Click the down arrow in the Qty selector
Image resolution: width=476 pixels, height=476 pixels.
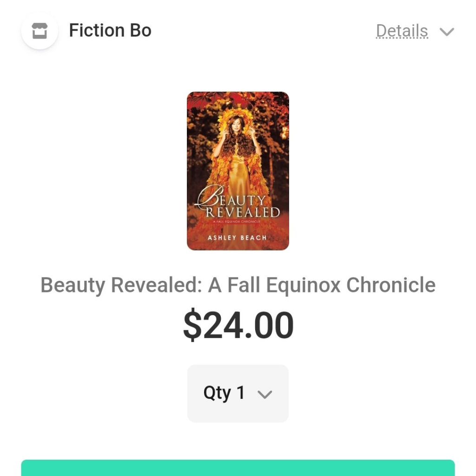(264, 394)
